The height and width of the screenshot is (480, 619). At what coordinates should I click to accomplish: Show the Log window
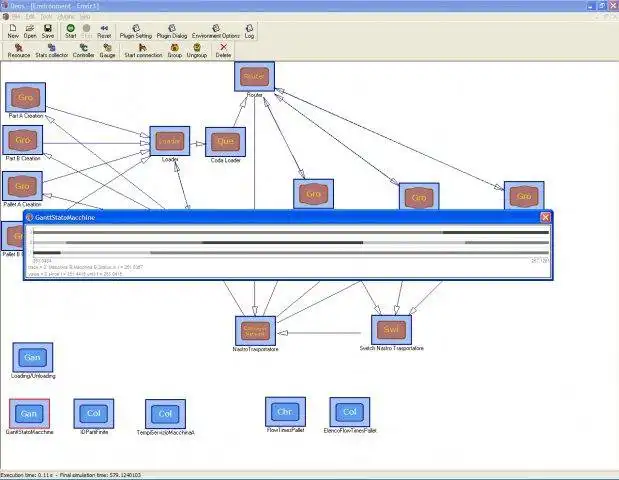click(x=249, y=31)
